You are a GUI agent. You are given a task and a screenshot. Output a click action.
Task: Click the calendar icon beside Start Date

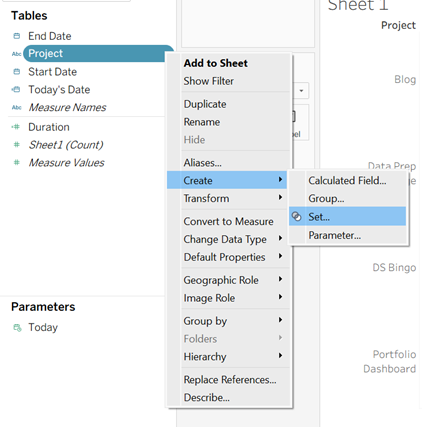(17, 72)
